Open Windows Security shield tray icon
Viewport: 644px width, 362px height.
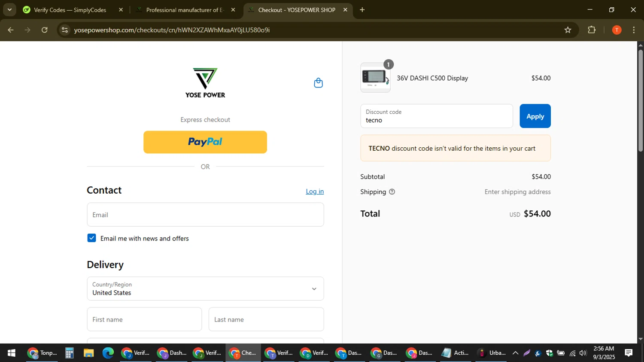pyautogui.click(x=549, y=353)
